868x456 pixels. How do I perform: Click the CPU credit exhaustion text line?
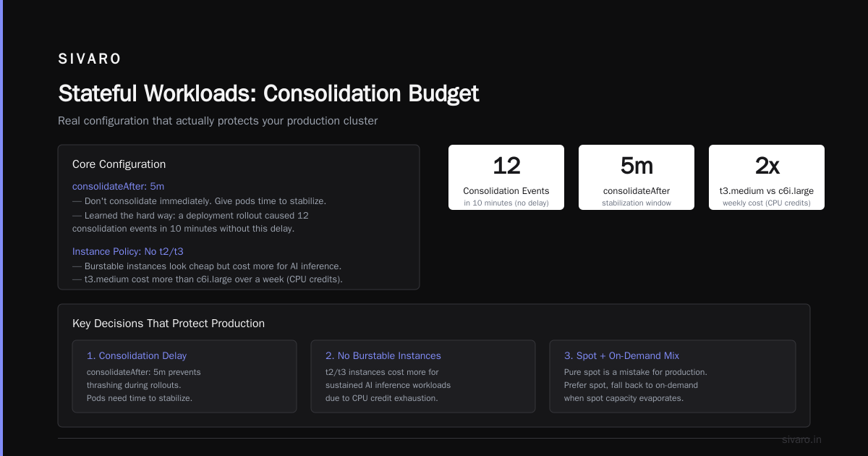pyautogui.click(x=382, y=398)
